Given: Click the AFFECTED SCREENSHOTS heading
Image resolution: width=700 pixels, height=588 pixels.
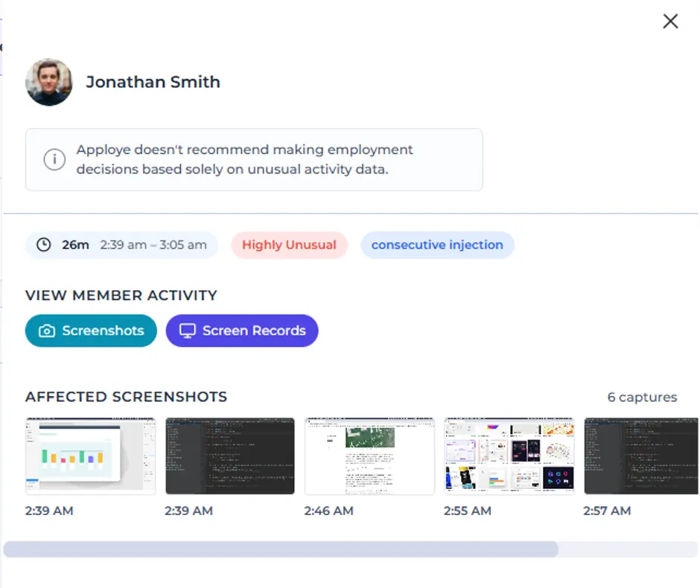Looking at the screenshot, I should tap(127, 397).
